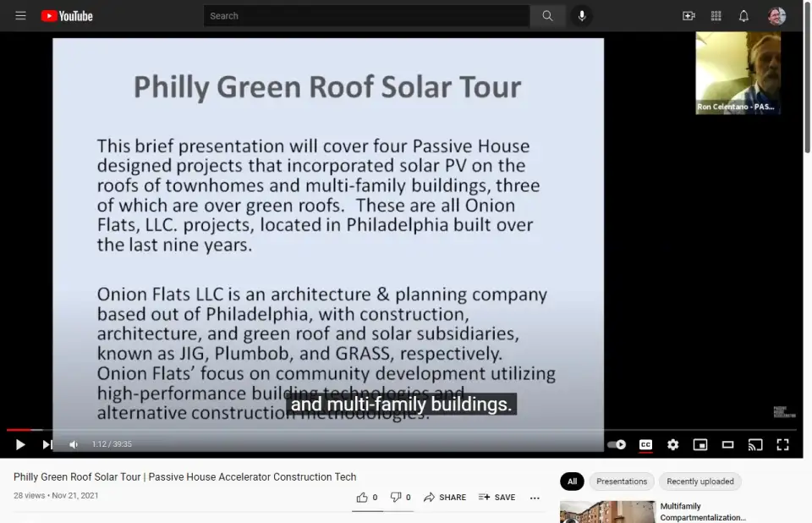The image size is (812, 523).
Task: Open the notifications bell
Action: coord(743,16)
